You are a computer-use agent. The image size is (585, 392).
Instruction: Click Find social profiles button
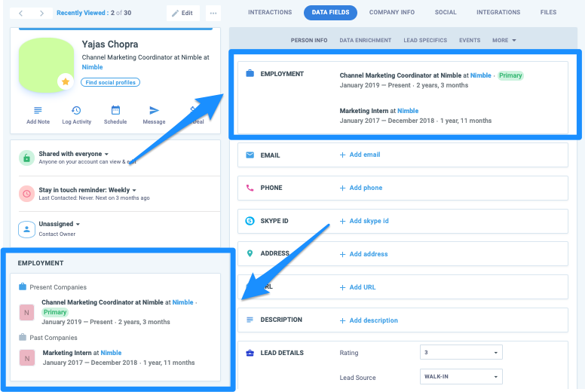[111, 82]
